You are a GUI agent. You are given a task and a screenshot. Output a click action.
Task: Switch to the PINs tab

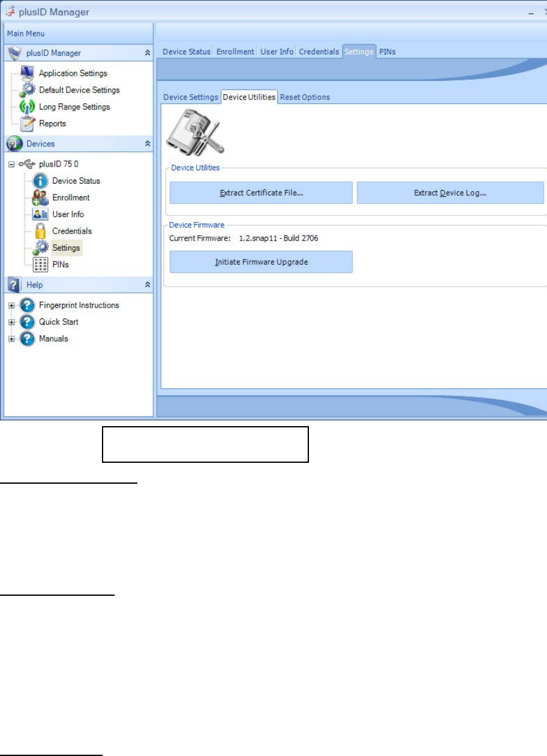tap(387, 51)
